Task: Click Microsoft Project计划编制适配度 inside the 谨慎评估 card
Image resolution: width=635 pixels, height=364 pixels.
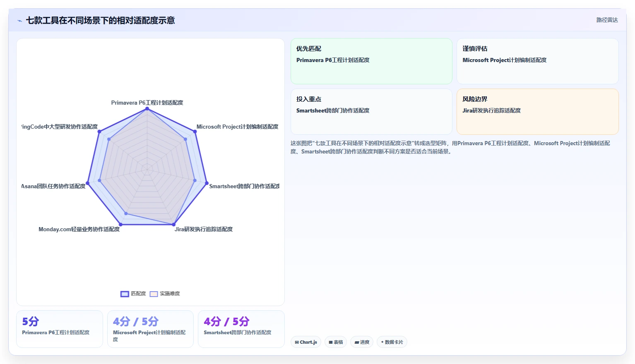Action: pyautogui.click(x=505, y=60)
